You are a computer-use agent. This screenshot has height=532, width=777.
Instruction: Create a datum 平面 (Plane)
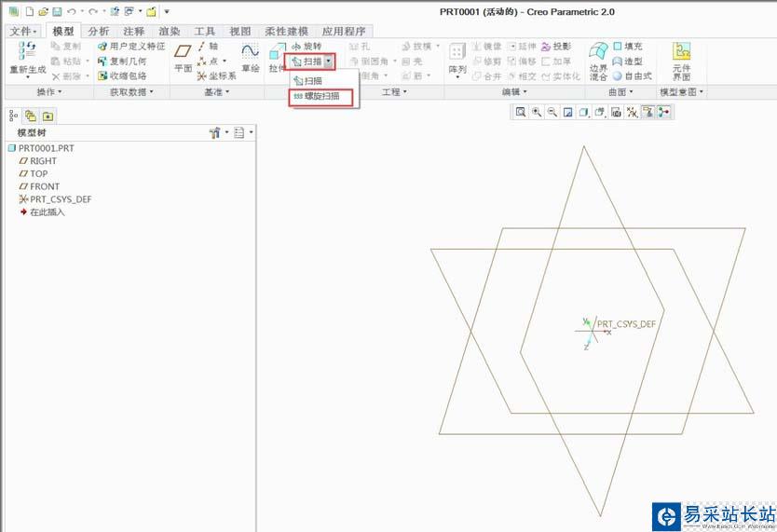pos(183,59)
